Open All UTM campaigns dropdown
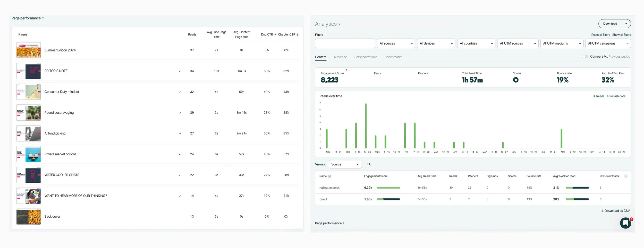 click(608, 43)
